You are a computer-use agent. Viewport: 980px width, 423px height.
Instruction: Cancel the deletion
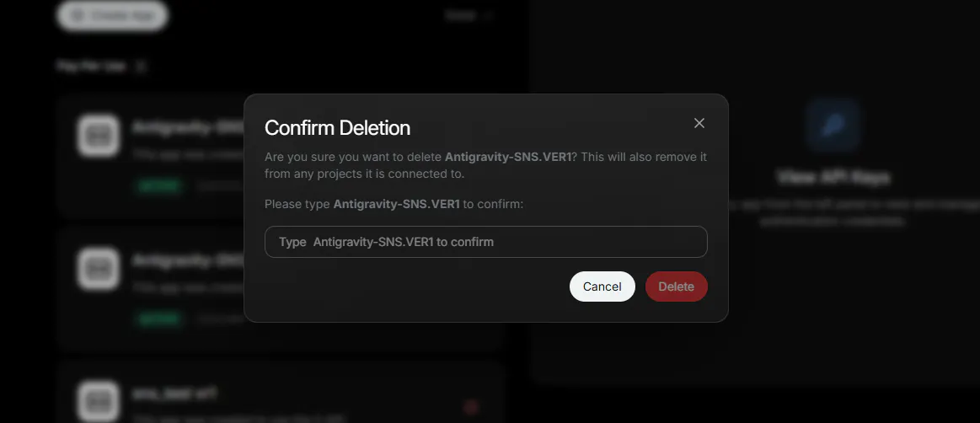(602, 286)
